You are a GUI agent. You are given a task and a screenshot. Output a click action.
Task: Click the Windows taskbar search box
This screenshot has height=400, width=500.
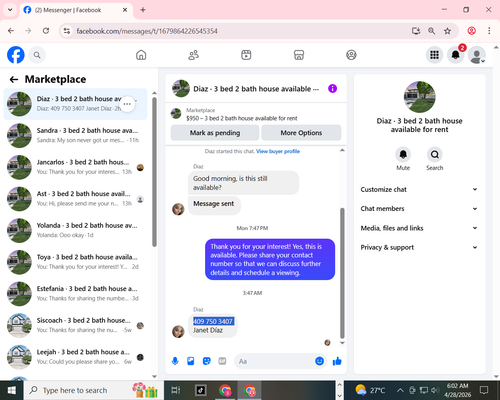pyautogui.click(x=94, y=390)
